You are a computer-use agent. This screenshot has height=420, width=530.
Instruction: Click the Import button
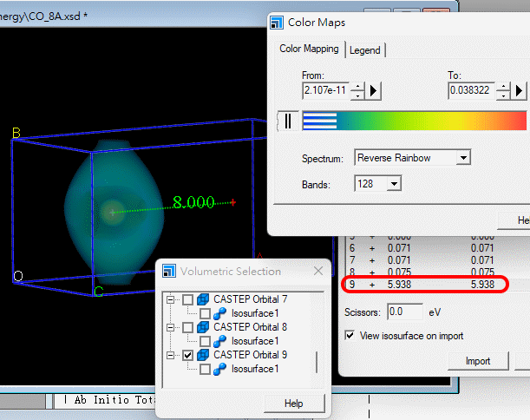pos(477,361)
